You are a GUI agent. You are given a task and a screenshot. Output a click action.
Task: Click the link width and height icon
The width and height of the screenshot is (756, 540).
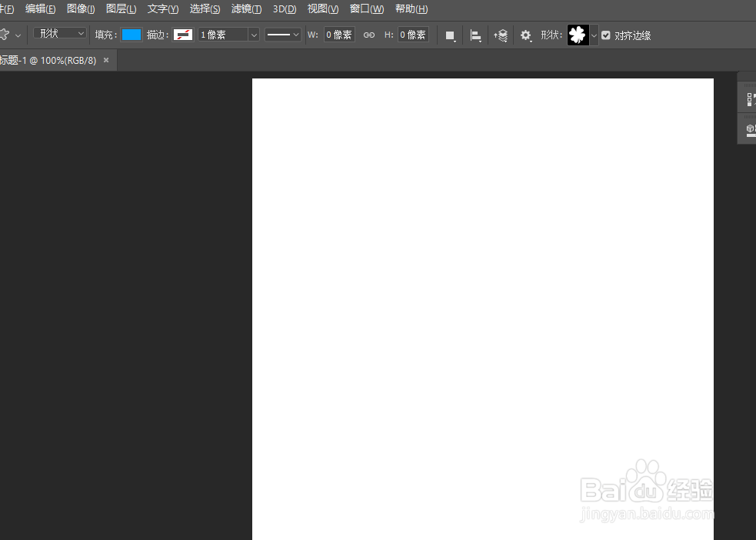369,35
